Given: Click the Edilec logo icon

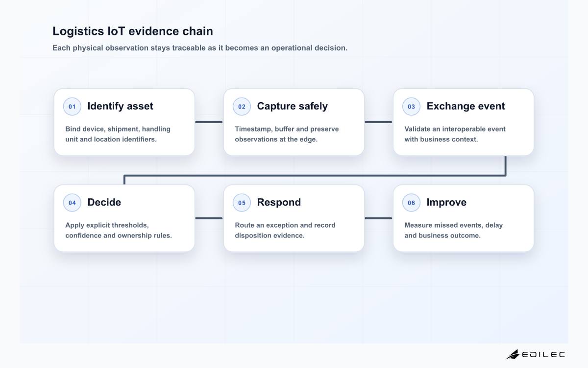Looking at the screenshot, I should (513, 354).
